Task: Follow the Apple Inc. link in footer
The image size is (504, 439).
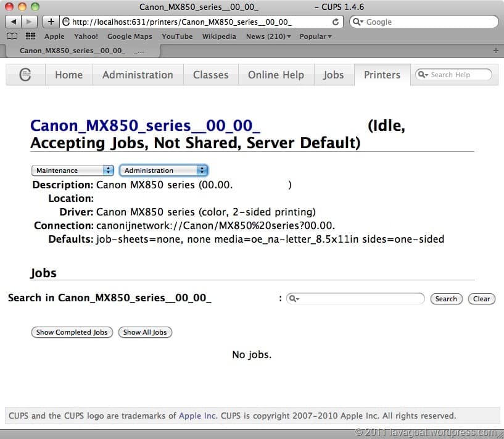Action: tap(197, 416)
